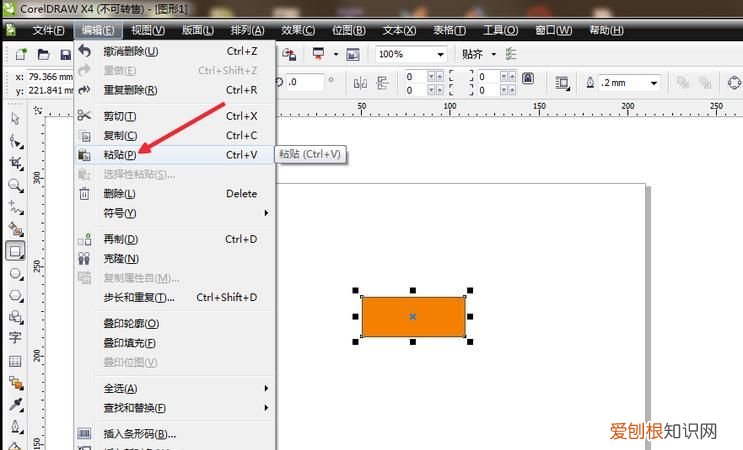The height and width of the screenshot is (450, 743).
Task: Select the Crop tool in toolbox
Action: 15,163
